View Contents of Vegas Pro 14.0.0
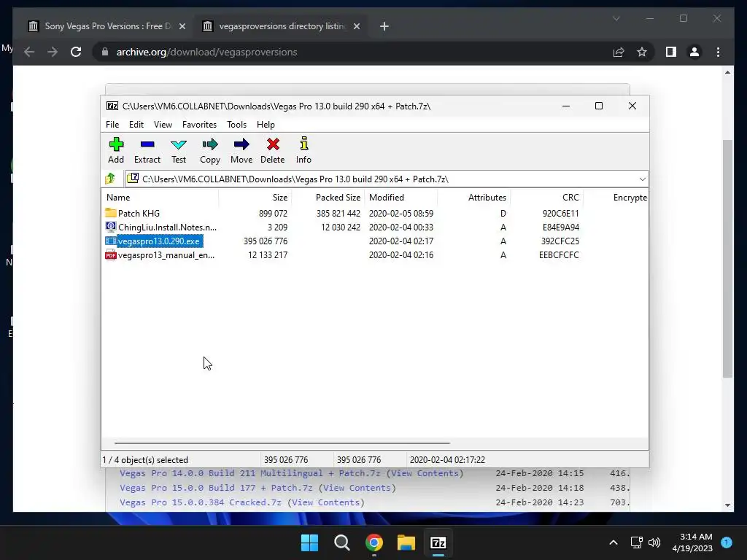 click(425, 473)
